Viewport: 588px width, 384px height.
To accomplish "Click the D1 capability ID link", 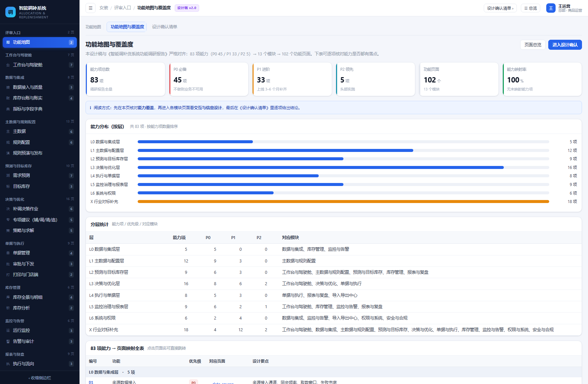I will click(91, 382).
